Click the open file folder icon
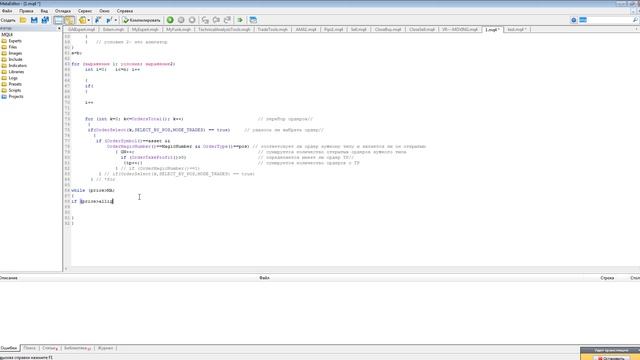 pyautogui.click(x=23, y=20)
